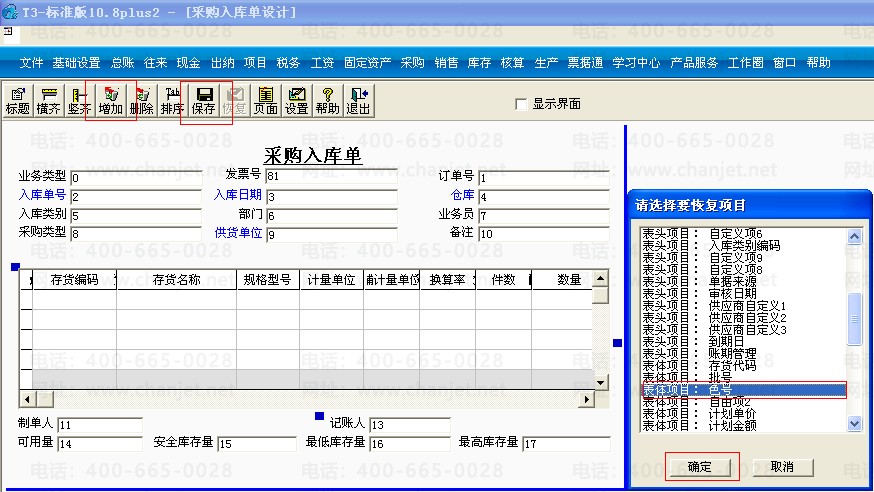Open the 税务 menu
The image size is (874, 492).
(288, 63)
